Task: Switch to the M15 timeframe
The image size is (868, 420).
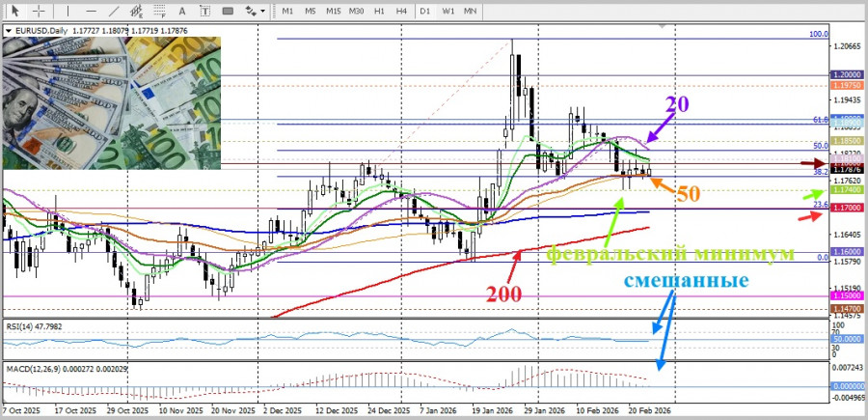Action: click(334, 11)
